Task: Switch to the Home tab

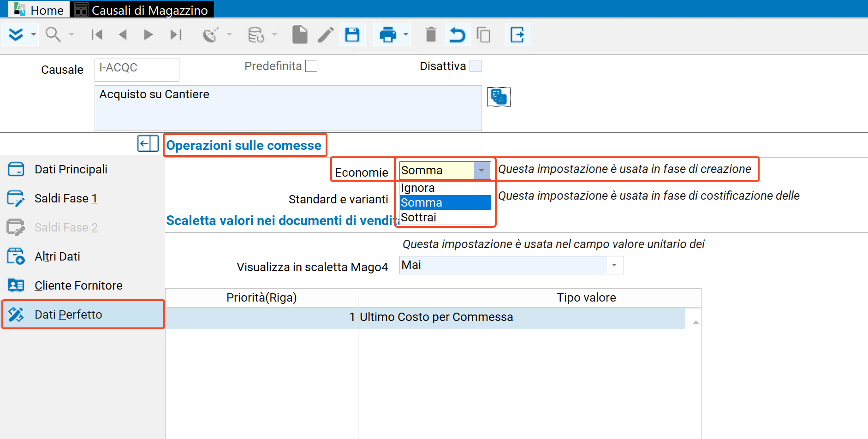Action: 39,10
